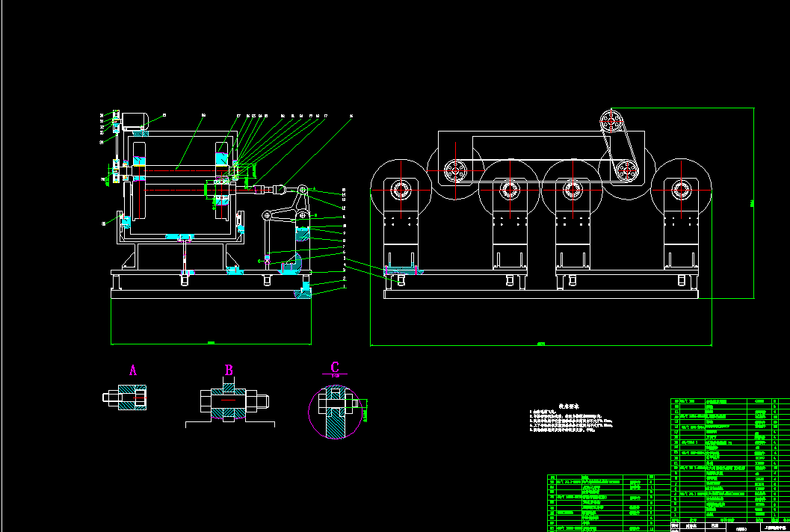Pick the horizontal dimension below the front view
Image resolution: width=790 pixels, height=532 pixels.
point(541,345)
